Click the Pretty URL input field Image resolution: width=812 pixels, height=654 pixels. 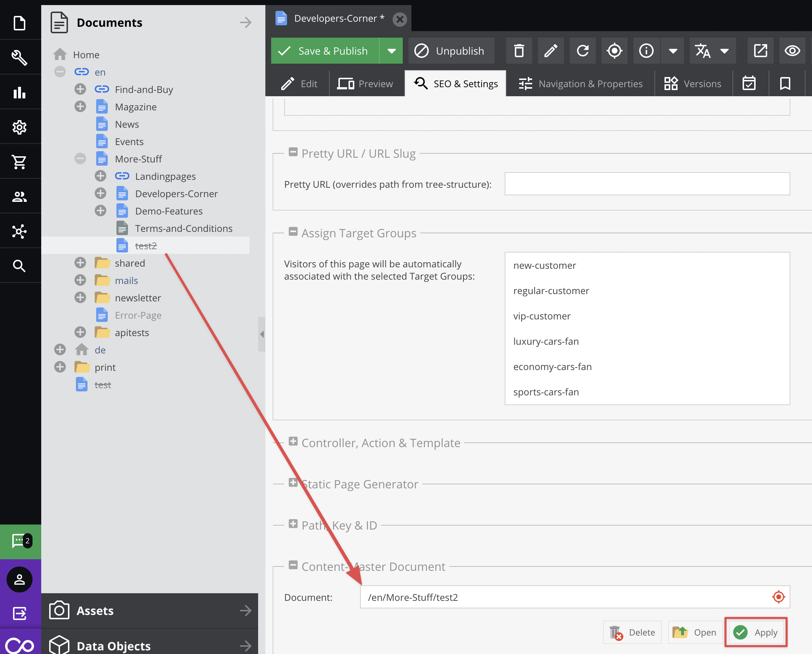point(647,184)
